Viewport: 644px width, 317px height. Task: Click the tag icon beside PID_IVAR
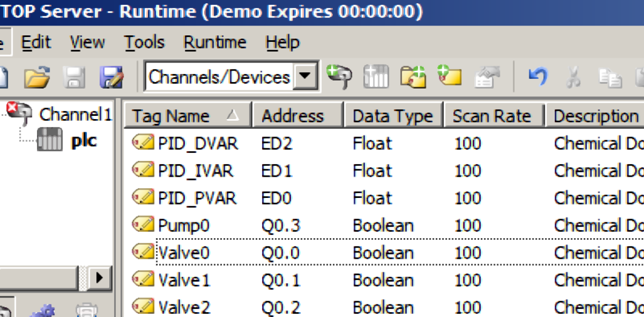[x=143, y=170]
